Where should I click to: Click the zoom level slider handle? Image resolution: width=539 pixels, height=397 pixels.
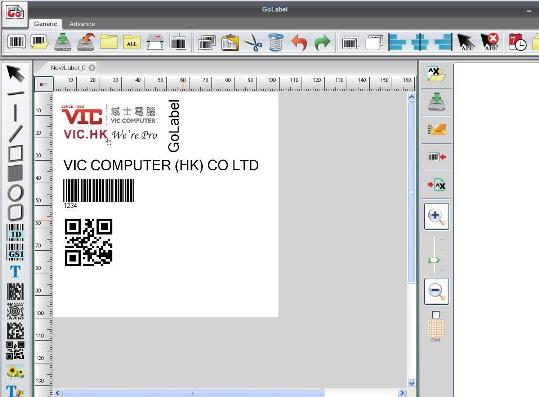[434, 260]
